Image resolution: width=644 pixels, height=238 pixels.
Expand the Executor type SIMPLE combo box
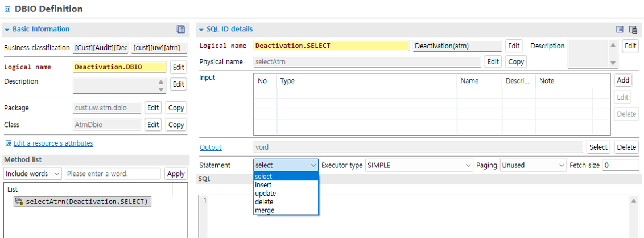point(419,165)
